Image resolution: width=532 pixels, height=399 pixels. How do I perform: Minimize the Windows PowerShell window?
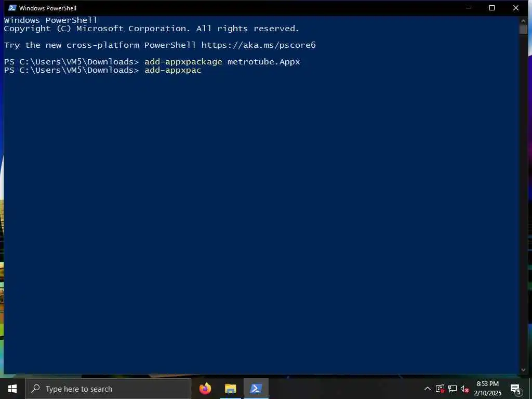pyautogui.click(x=469, y=8)
